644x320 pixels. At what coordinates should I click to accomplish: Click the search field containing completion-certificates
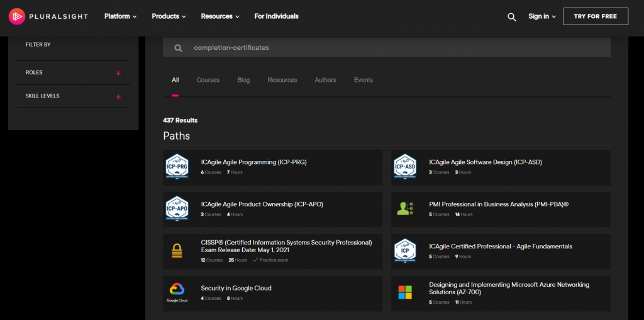coord(387,48)
